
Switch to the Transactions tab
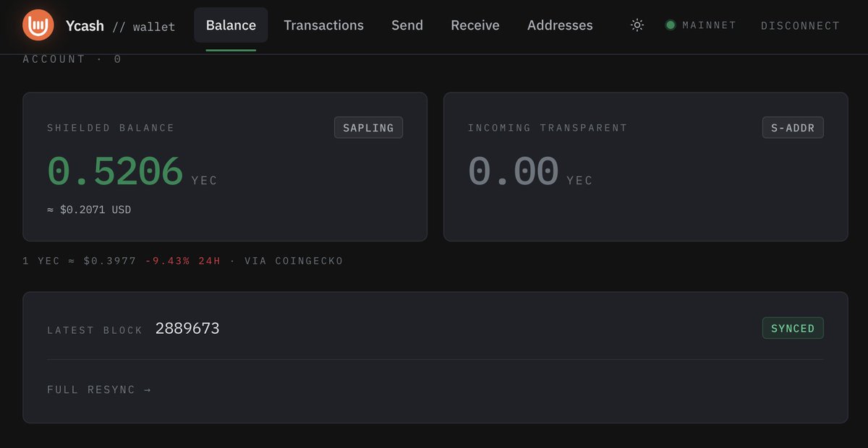(323, 25)
